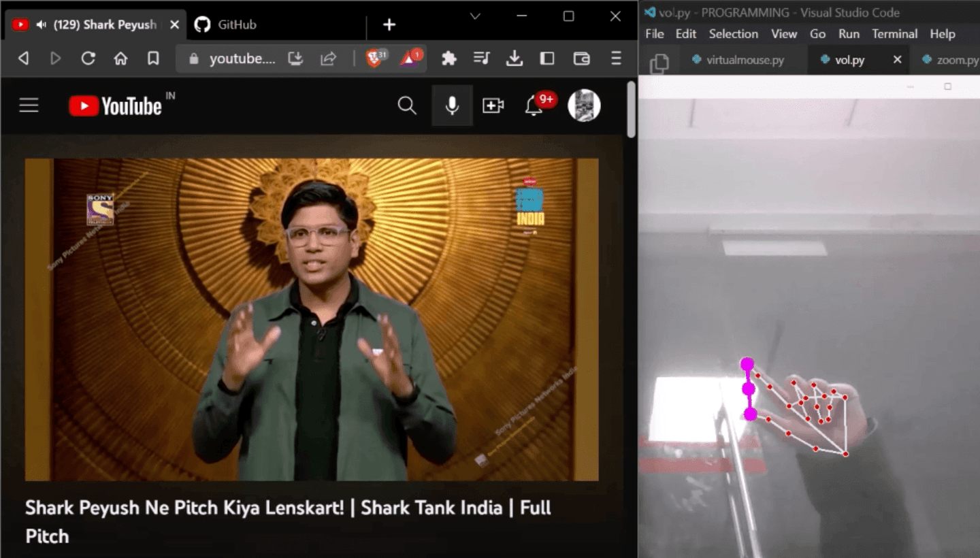Viewport: 980px width, 558px height.
Task: Open YouTube search
Action: (x=407, y=105)
